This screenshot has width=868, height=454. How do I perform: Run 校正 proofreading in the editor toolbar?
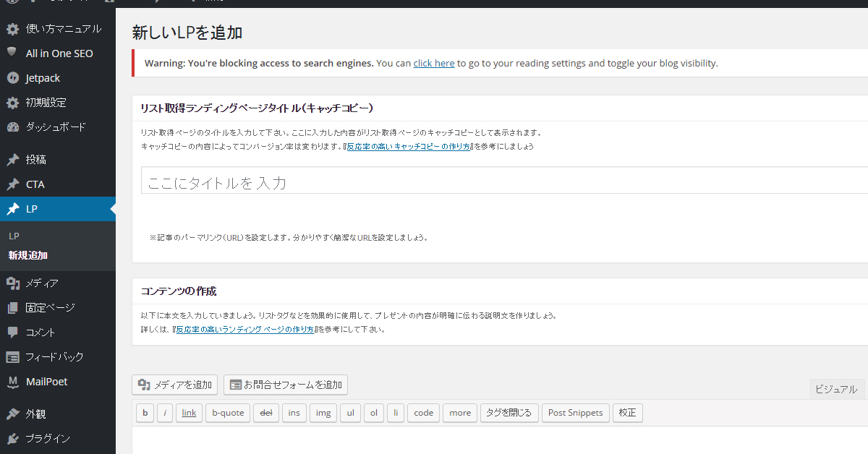[626, 412]
